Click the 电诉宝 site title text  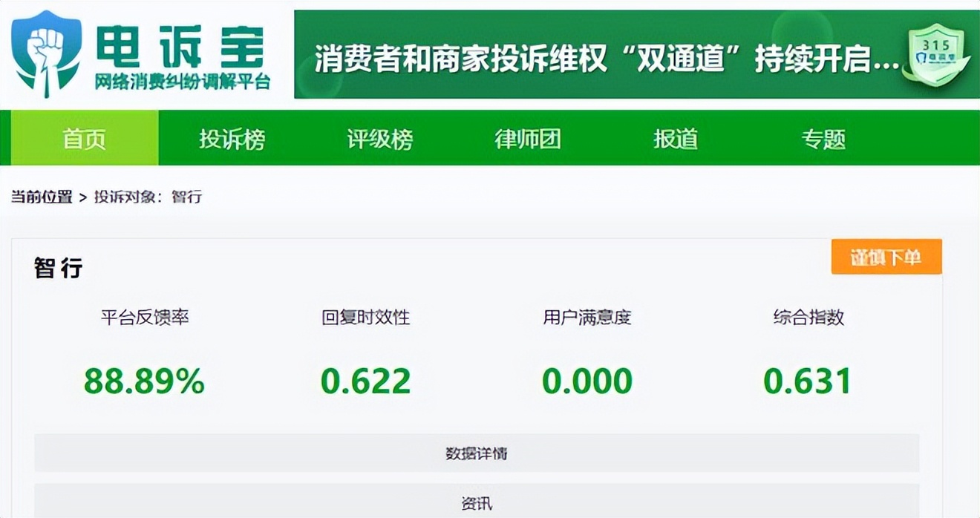pyautogui.click(x=180, y=45)
